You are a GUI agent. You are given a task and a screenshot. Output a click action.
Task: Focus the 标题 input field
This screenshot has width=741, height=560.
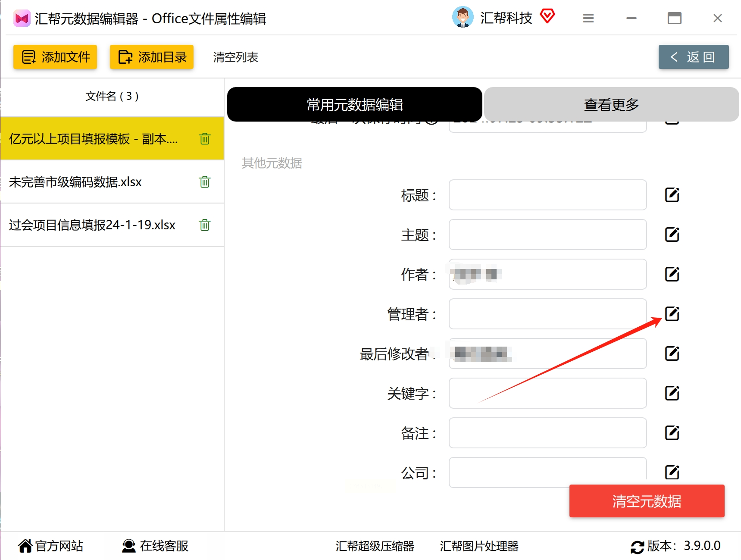pyautogui.click(x=547, y=195)
